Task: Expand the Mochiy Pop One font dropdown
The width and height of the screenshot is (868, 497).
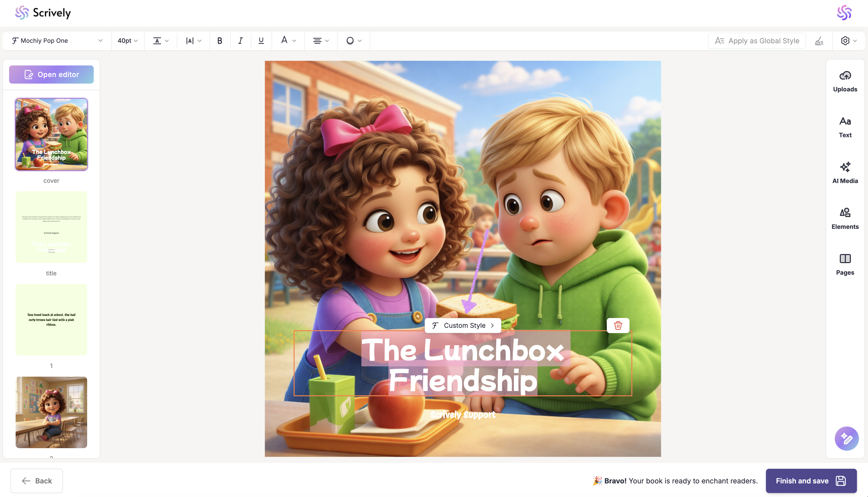Action: [57, 41]
